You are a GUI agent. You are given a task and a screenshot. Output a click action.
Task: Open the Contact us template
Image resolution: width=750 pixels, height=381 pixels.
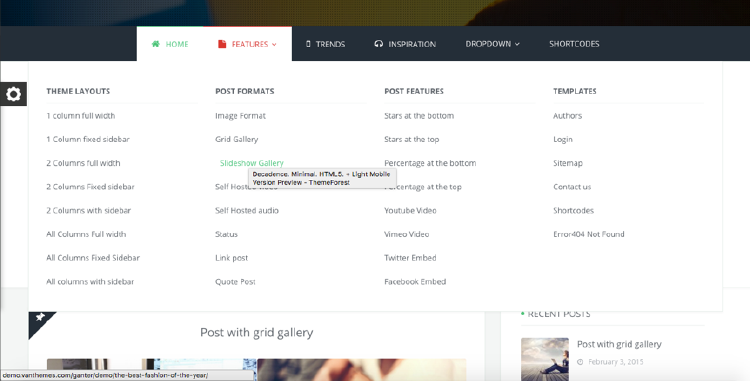(572, 186)
